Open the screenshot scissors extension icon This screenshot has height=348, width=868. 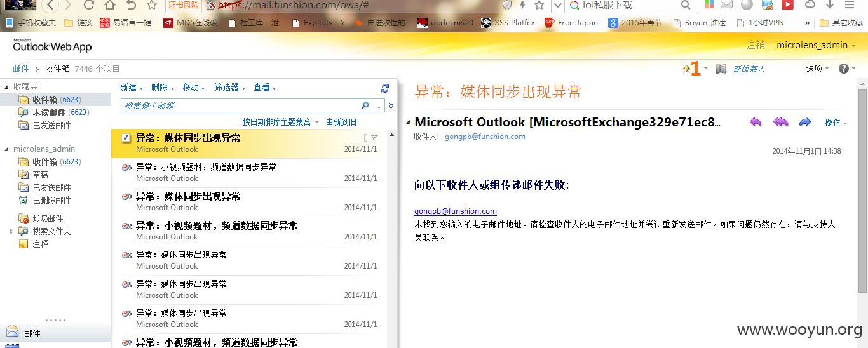(x=768, y=5)
